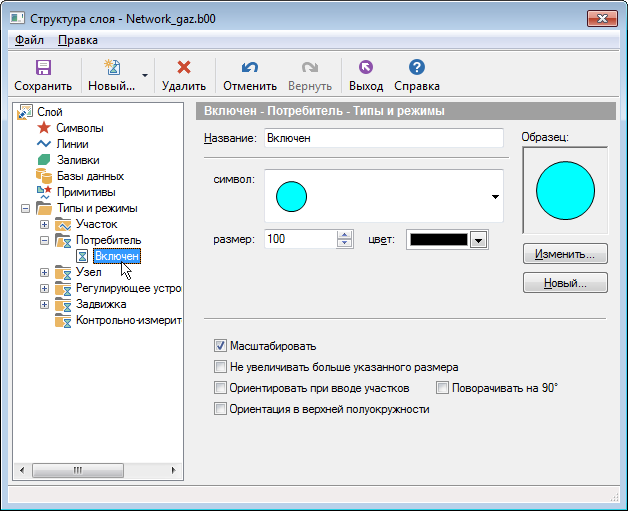Enable Ориентировать при вводе участков checkbox

[x=221, y=388]
